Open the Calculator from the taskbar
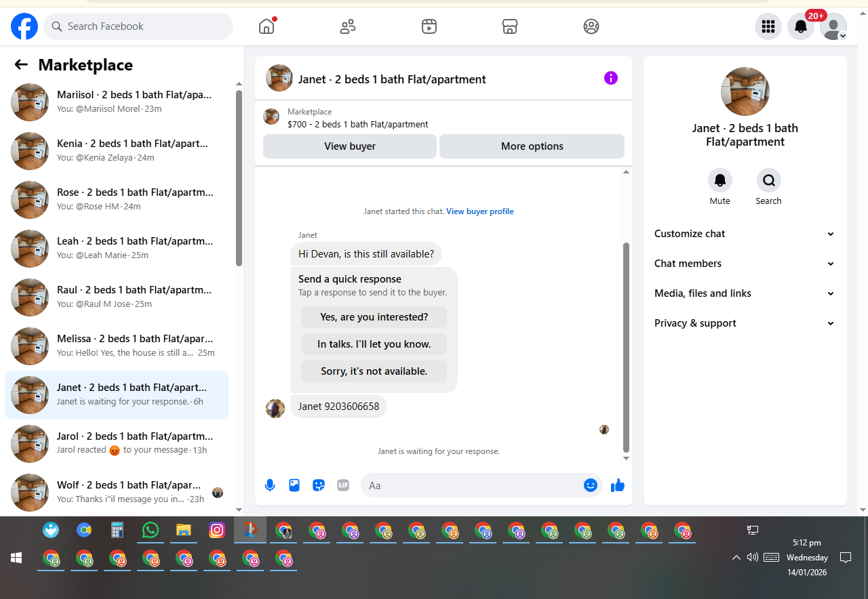The height and width of the screenshot is (599, 868). pos(117,530)
